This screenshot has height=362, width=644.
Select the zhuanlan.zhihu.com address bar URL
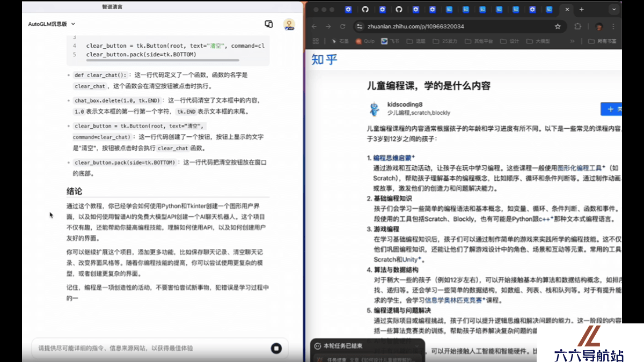click(416, 26)
